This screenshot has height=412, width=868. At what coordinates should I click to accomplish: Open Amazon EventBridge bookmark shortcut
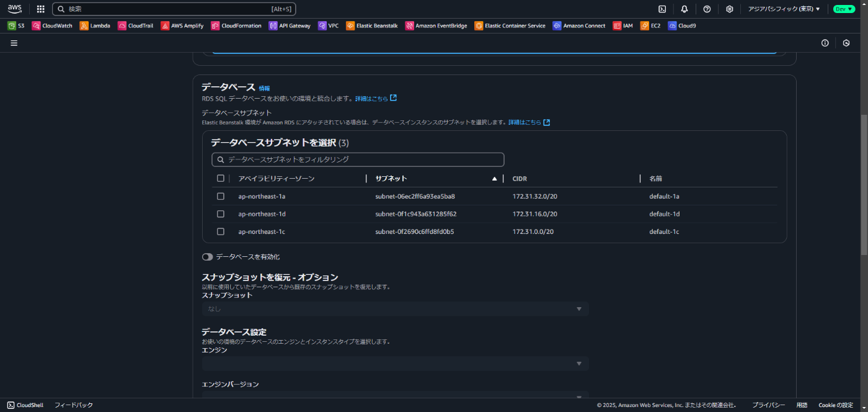(436, 26)
